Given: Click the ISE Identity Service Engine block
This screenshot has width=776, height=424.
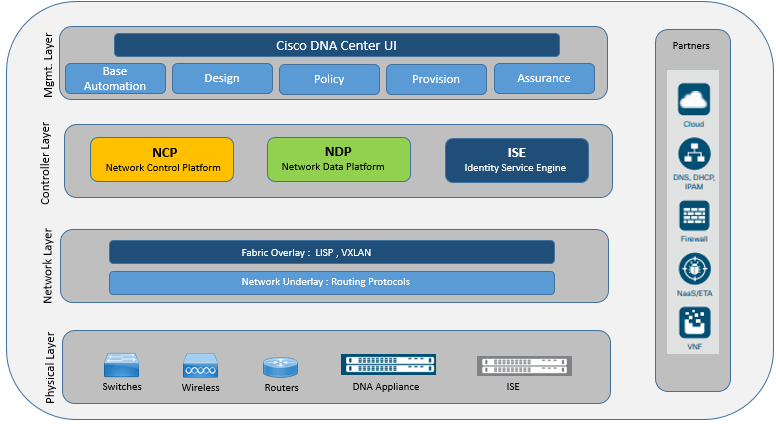Looking at the screenshot, I should (517, 160).
